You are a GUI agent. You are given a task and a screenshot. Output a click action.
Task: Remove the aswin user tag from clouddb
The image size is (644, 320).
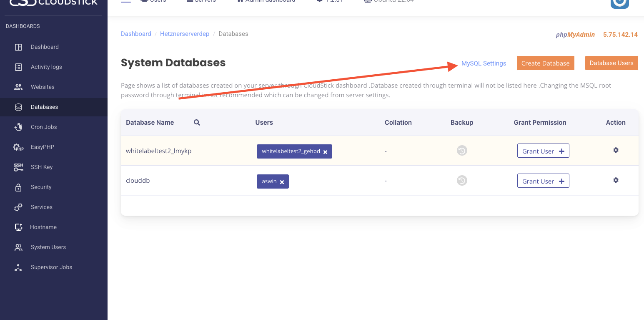pos(282,181)
